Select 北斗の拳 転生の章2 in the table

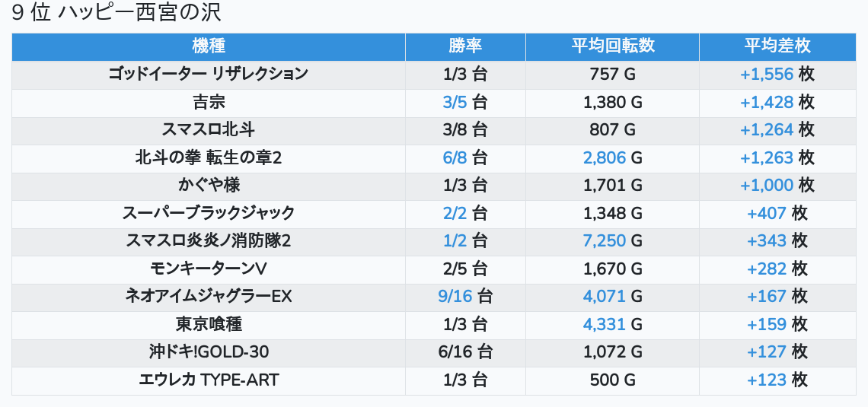point(209,157)
